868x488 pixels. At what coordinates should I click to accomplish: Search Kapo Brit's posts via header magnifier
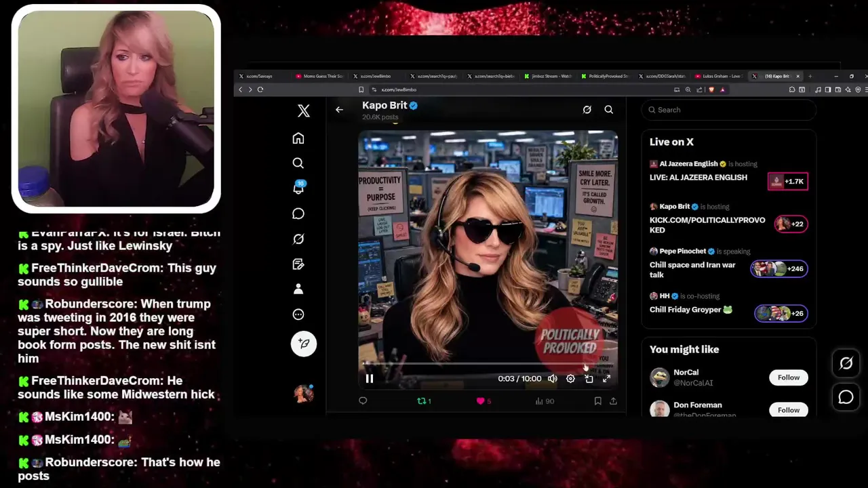click(x=609, y=110)
